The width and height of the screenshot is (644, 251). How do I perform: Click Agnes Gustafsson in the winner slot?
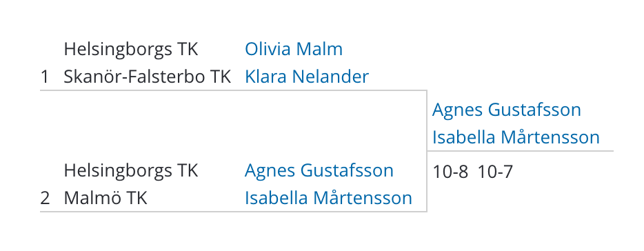pyautogui.click(x=506, y=110)
